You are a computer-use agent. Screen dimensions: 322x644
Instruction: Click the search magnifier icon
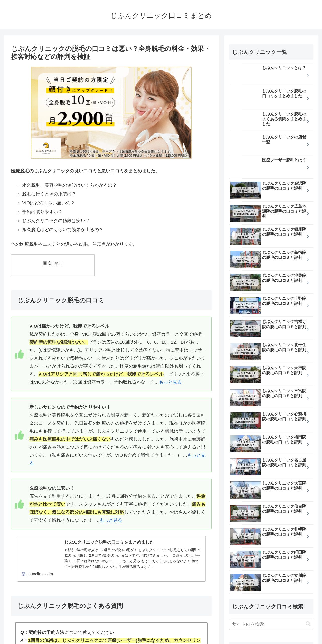pyautogui.click(x=308, y=624)
